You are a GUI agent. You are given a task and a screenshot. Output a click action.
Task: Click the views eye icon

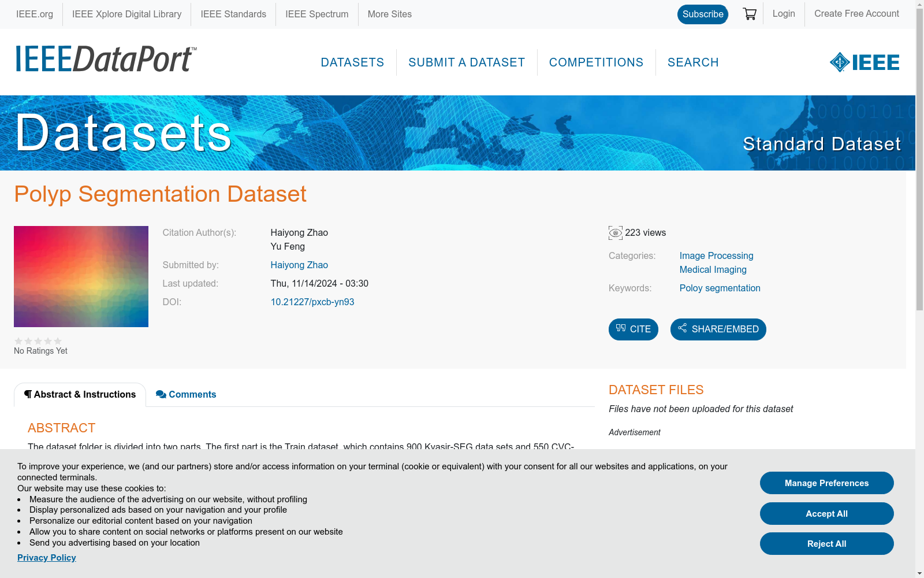coord(616,233)
